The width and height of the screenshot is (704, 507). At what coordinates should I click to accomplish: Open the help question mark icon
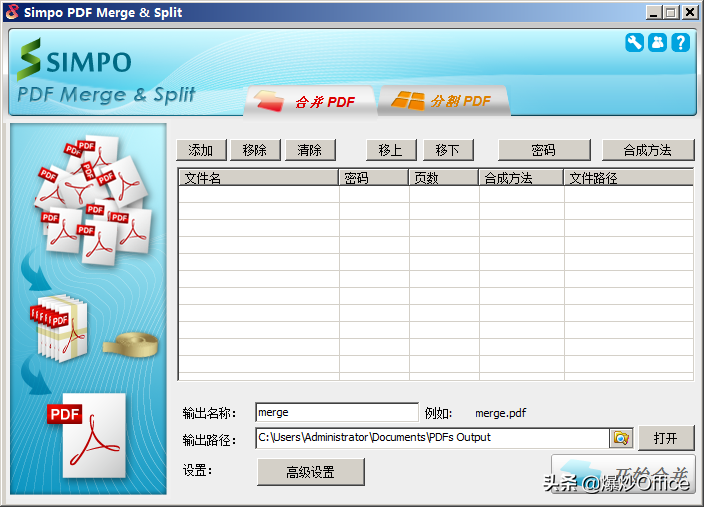pyautogui.click(x=681, y=43)
